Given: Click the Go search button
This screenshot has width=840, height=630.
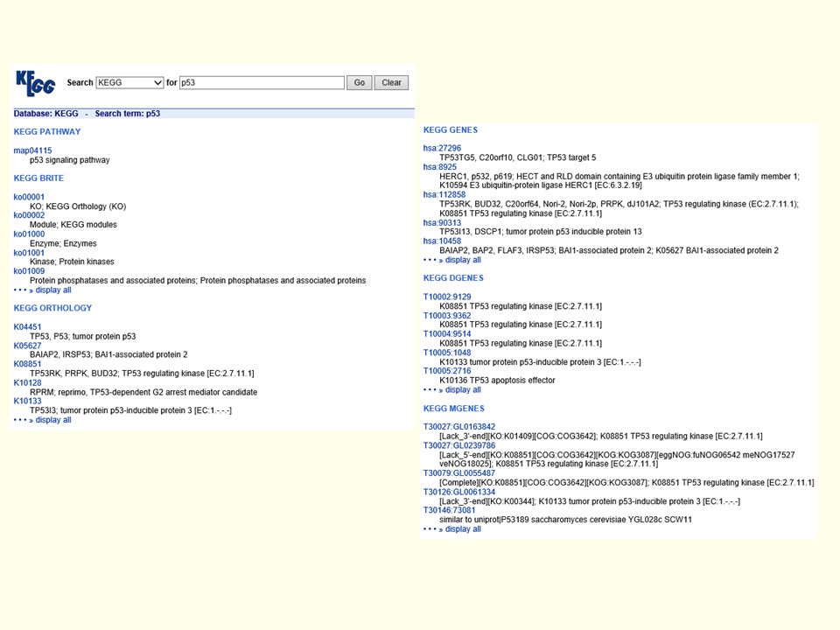Looking at the screenshot, I should [x=359, y=82].
